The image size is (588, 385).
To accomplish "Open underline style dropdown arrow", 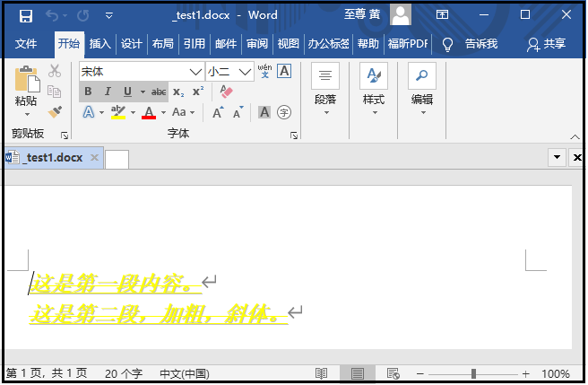I will point(143,92).
